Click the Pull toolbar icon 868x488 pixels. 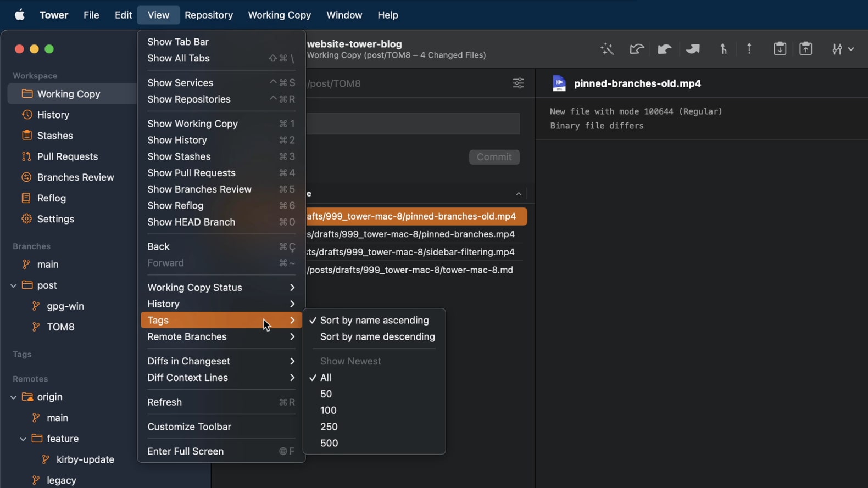(664, 49)
